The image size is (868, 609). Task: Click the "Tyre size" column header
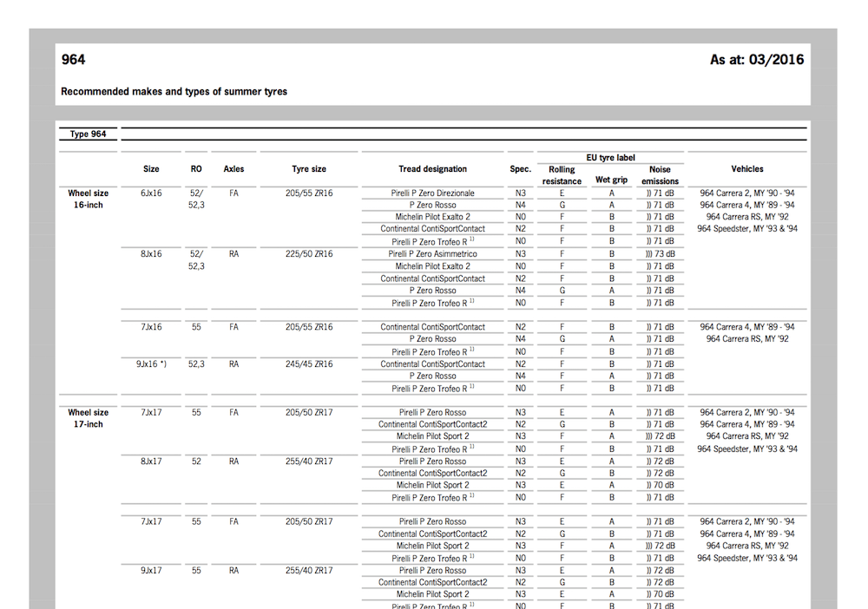(x=309, y=168)
